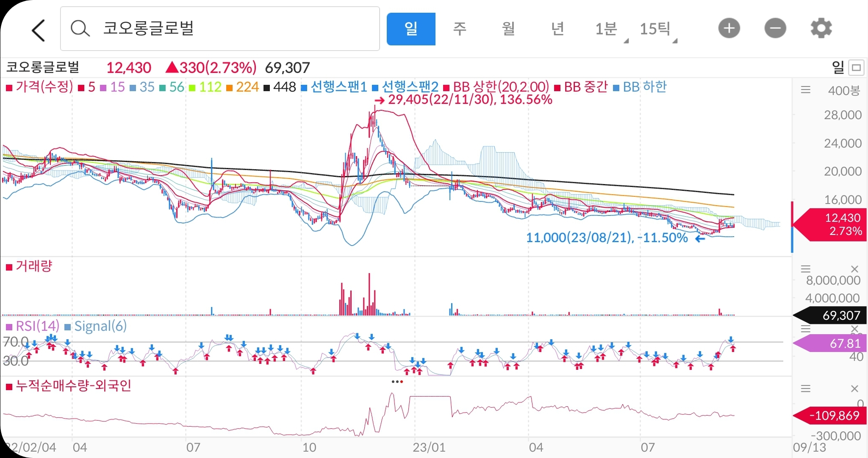Close the 거래량 volume panel
The width and height of the screenshot is (868, 458).
click(854, 269)
